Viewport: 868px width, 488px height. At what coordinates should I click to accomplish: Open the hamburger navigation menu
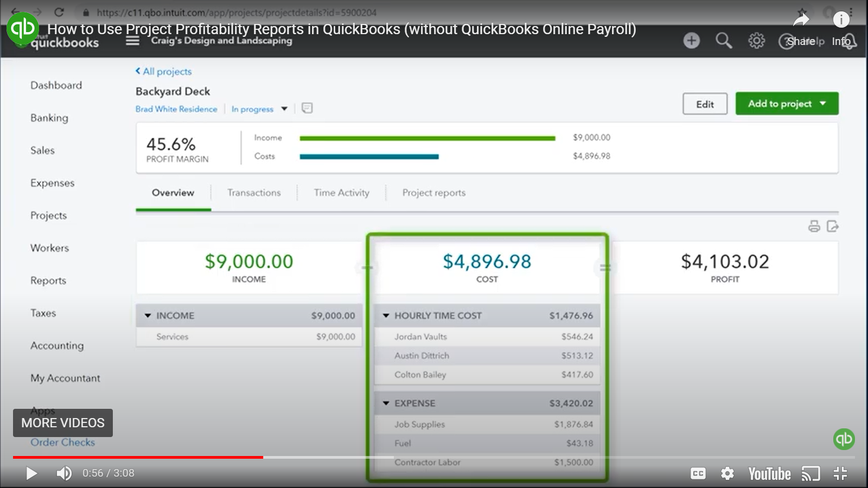pyautogui.click(x=132, y=40)
